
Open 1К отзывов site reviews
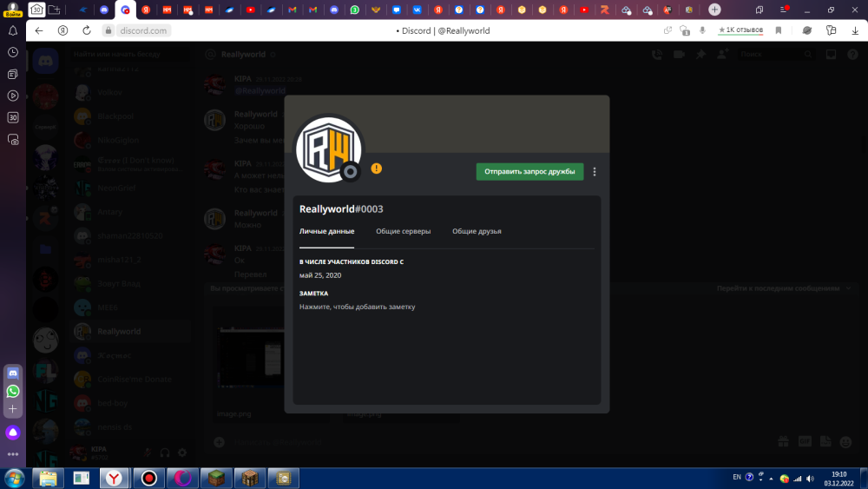[x=740, y=30]
